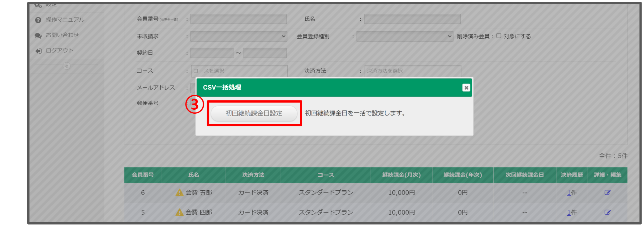The image size is (644, 228).
Task: Collapse the sidebar with the chevron icon
Action: (x=67, y=66)
